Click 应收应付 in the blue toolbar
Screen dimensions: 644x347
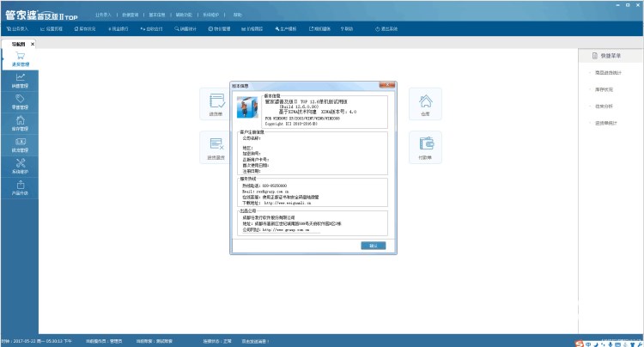pos(151,28)
